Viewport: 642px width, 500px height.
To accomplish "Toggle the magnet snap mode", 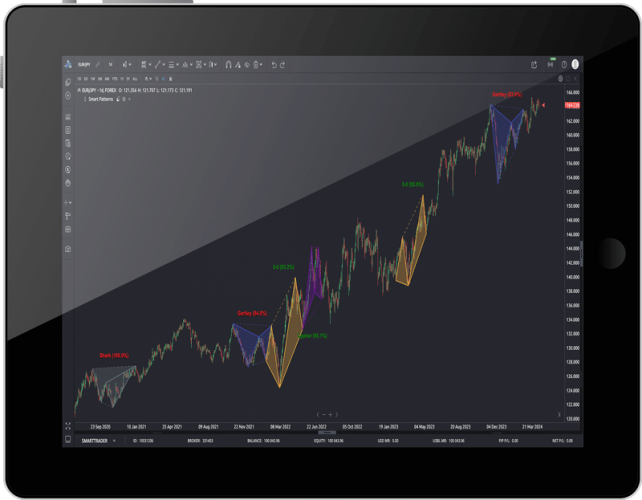I will click(x=228, y=65).
